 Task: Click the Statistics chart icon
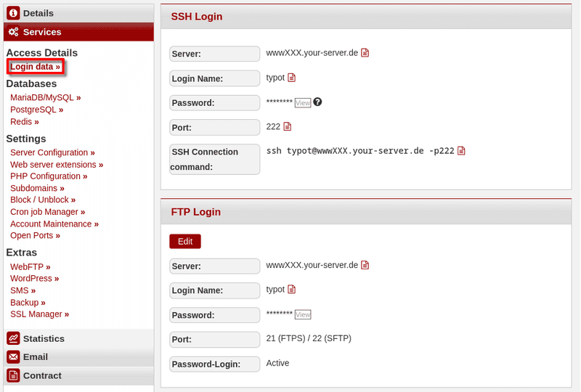(13, 338)
